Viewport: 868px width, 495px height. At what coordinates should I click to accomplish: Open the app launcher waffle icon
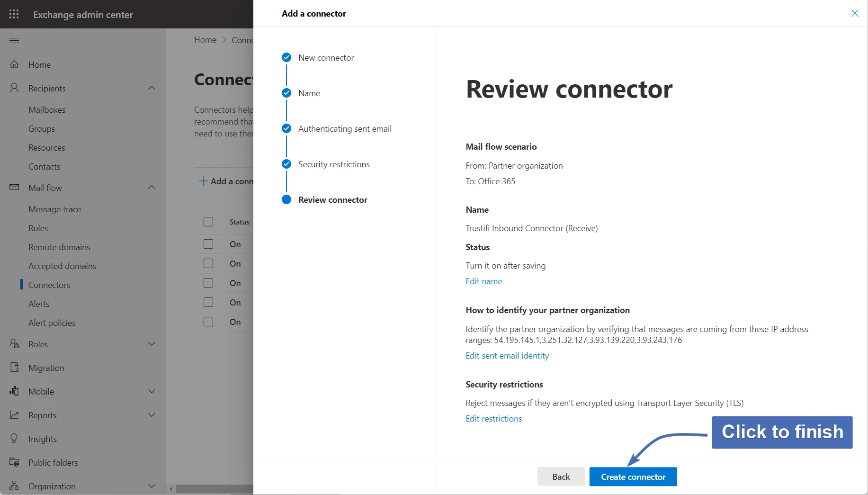coord(14,14)
